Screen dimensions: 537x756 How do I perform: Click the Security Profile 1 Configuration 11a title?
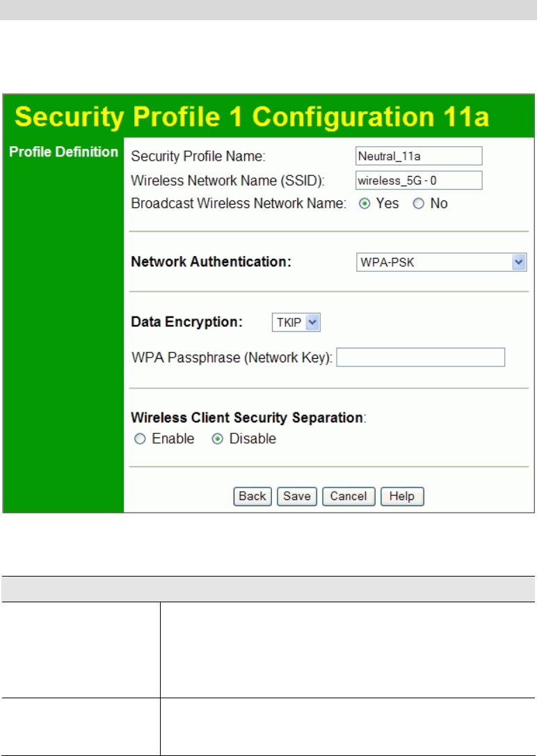[254, 118]
